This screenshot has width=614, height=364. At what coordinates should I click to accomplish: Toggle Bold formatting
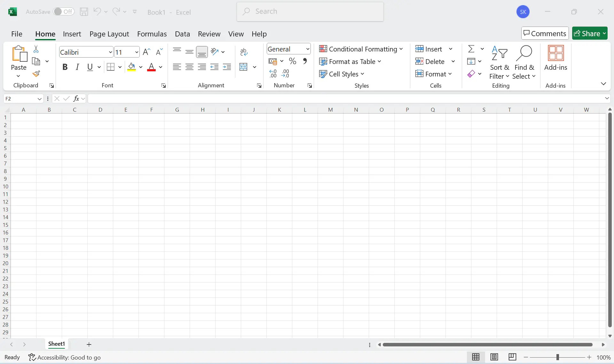click(x=65, y=67)
